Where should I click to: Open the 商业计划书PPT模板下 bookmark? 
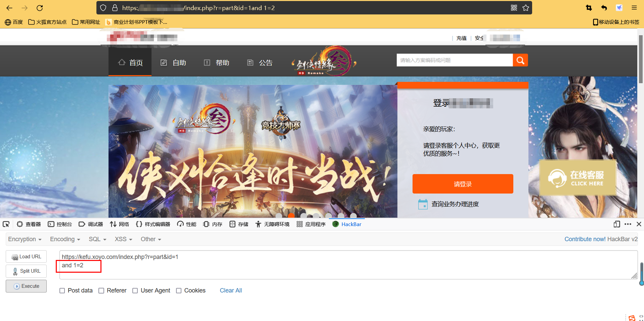pyautogui.click(x=136, y=22)
